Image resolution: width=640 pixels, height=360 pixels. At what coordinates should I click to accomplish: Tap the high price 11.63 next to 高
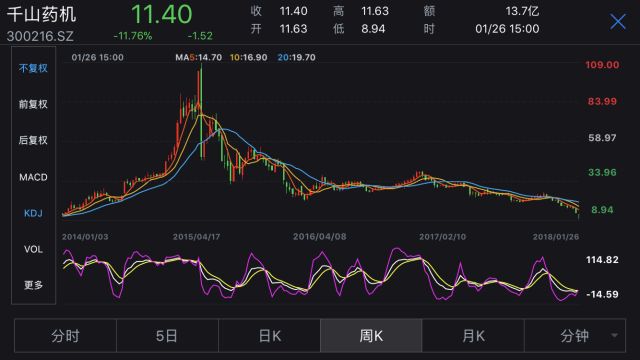(375, 11)
